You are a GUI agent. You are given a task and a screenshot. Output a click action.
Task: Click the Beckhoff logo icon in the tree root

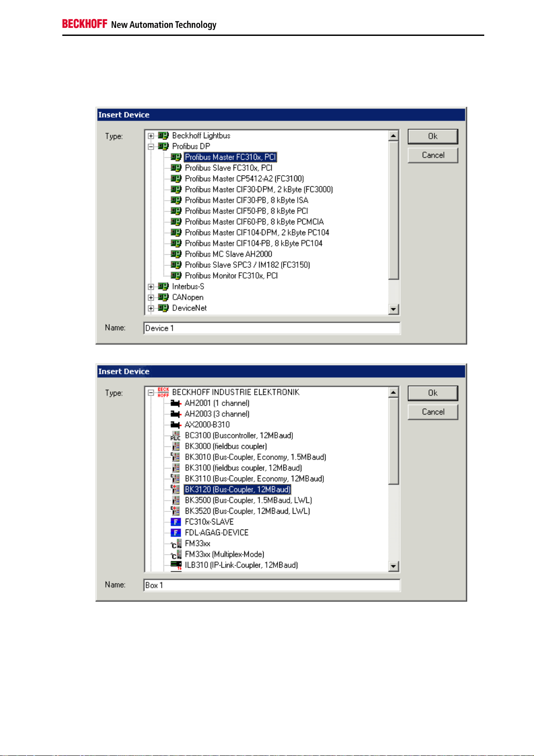tap(163, 393)
